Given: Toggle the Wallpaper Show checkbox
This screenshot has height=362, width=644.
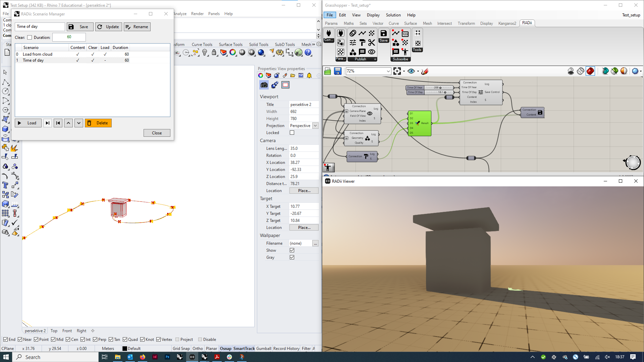Looking at the screenshot, I should tap(292, 250).
